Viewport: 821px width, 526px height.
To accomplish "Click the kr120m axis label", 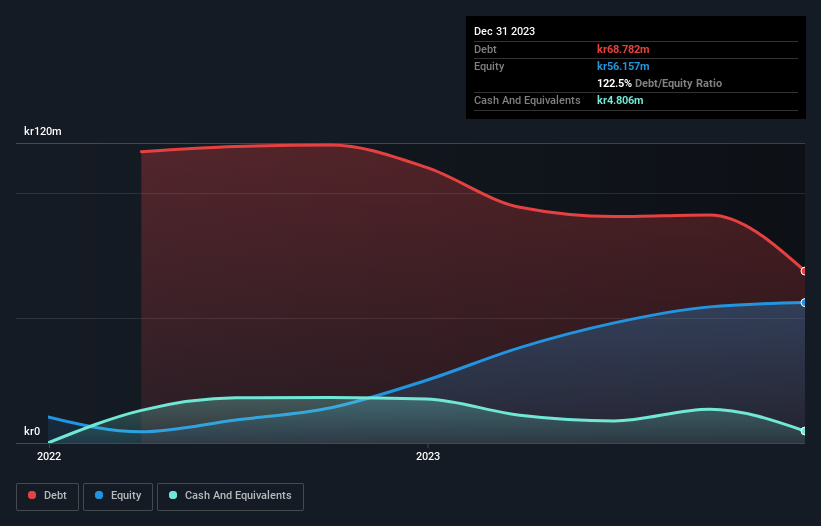I will click(x=42, y=131).
